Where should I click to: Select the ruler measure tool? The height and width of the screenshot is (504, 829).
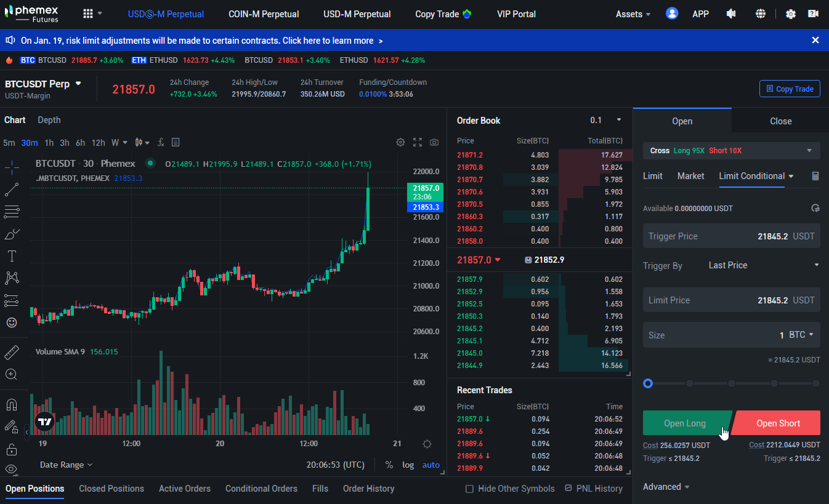[12, 353]
